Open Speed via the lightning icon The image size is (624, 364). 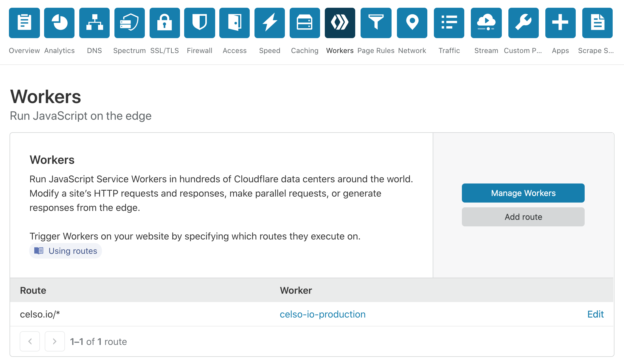[269, 23]
